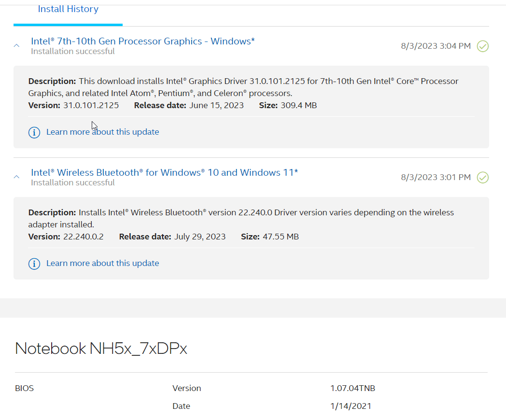
Task: Collapse the Intel Wireless Bluetooth entry chevron
Action: (x=17, y=177)
